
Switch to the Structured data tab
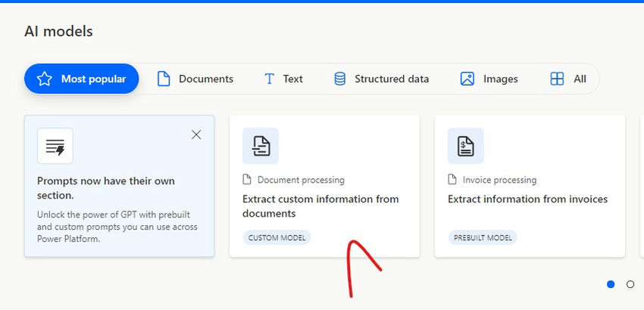381,79
